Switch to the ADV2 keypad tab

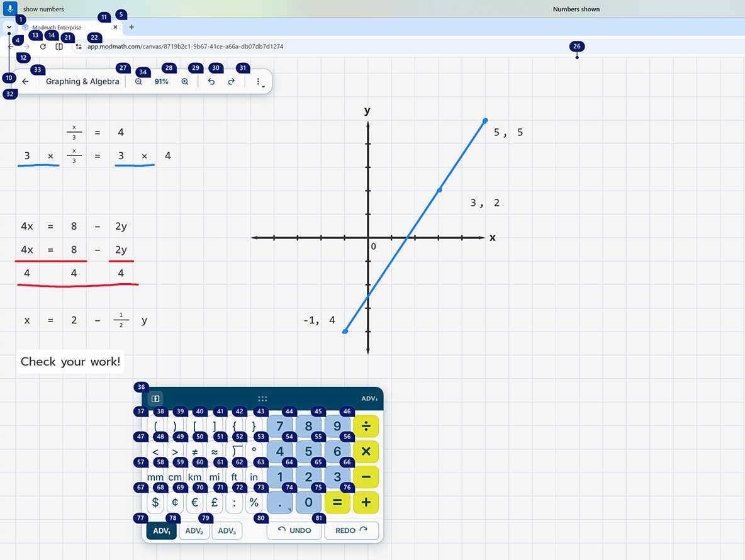point(194,531)
